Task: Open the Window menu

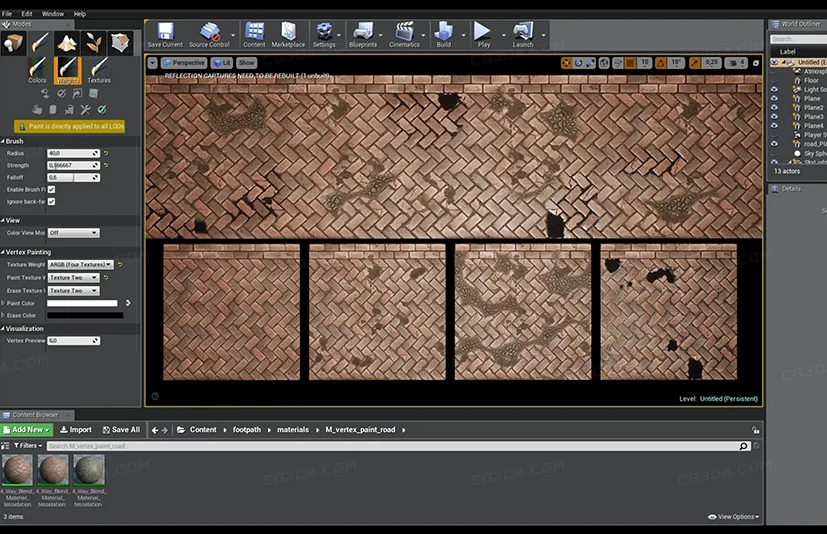Action: (x=53, y=14)
